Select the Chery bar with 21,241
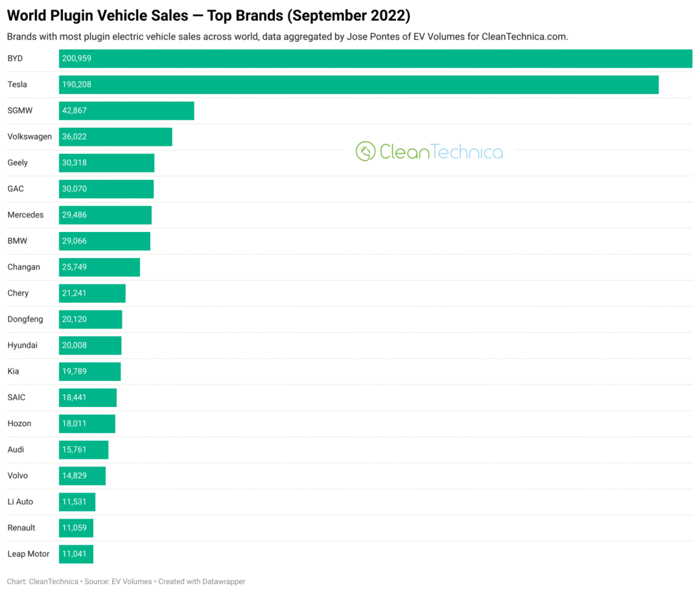The width and height of the screenshot is (700, 593). point(92,294)
